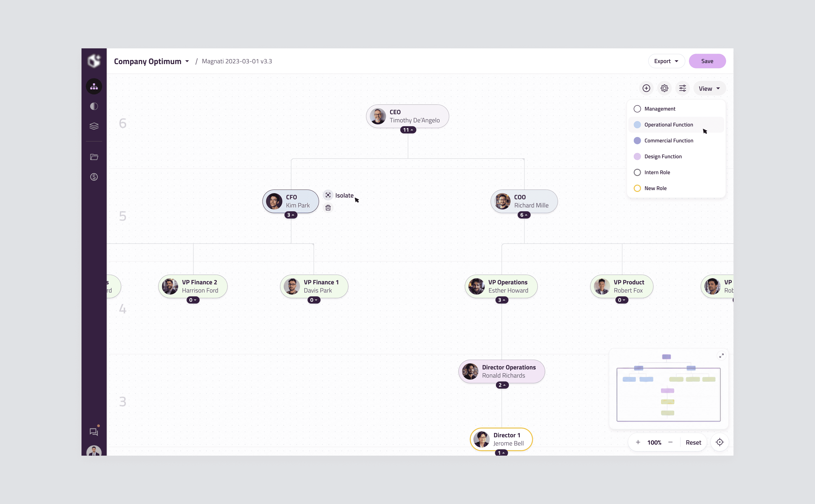Click the add node plus icon
Screen dimensions: 815x504
(x=646, y=88)
